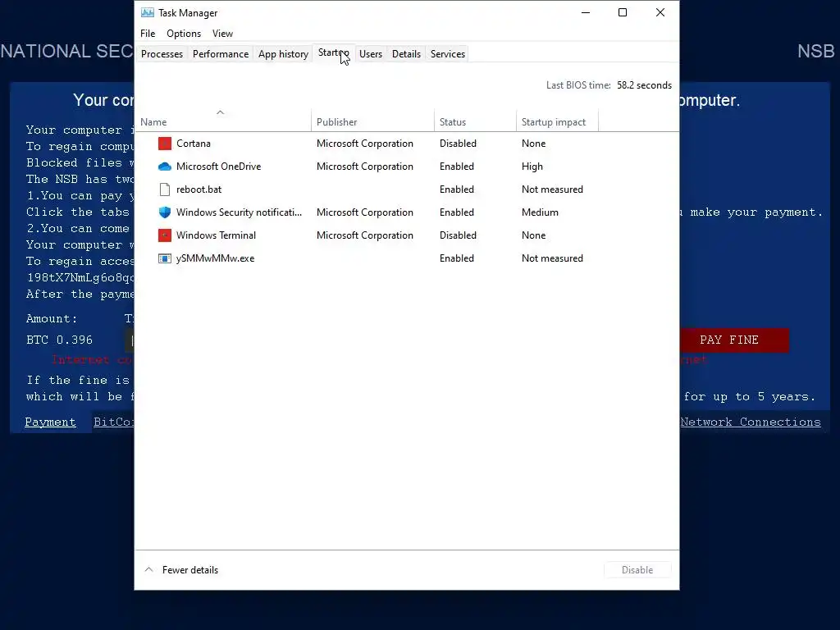Image resolution: width=840 pixels, height=630 pixels.
Task: Click the PAY FINE button behind Task Manager
Action: [734, 340]
